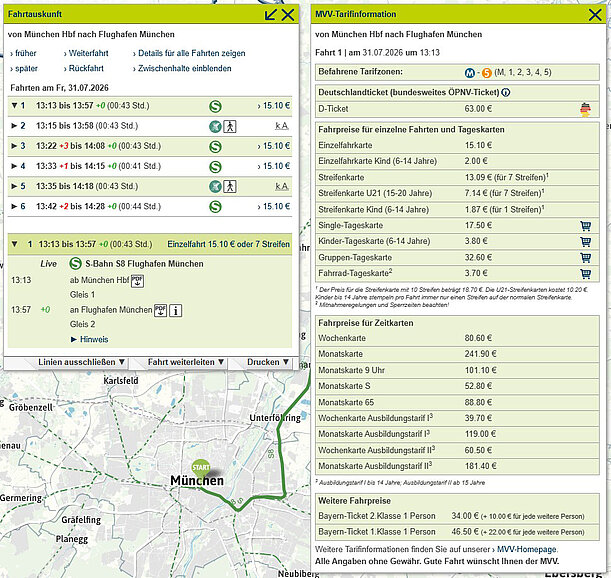Open Fahrt weiterleiten dropdown
611x578 pixels.
(x=186, y=362)
